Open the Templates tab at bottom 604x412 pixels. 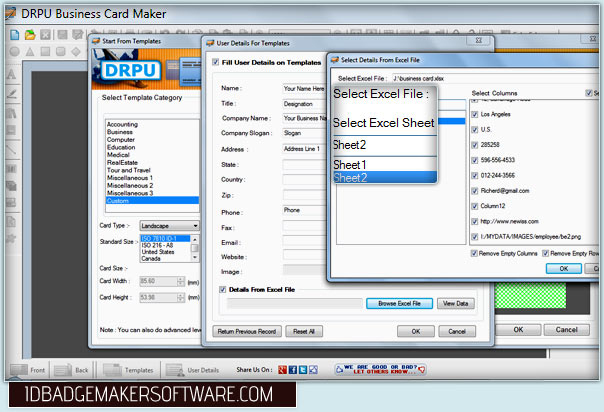128,370
